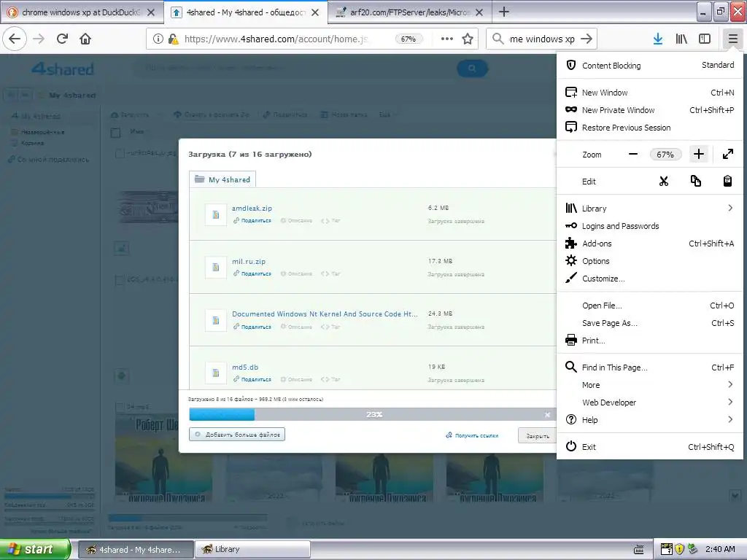Expand the More submenu
The height and width of the screenshot is (560, 747).
pos(650,385)
